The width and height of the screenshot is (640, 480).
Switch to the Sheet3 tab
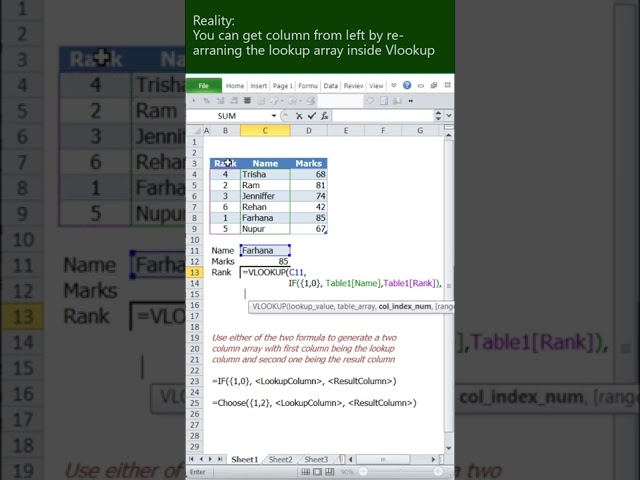coord(316,460)
